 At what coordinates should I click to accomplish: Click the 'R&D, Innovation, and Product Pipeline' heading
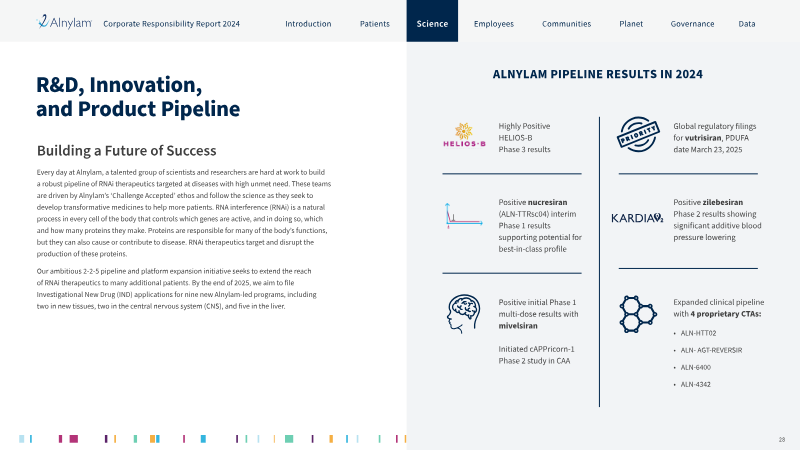click(x=138, y=96)
